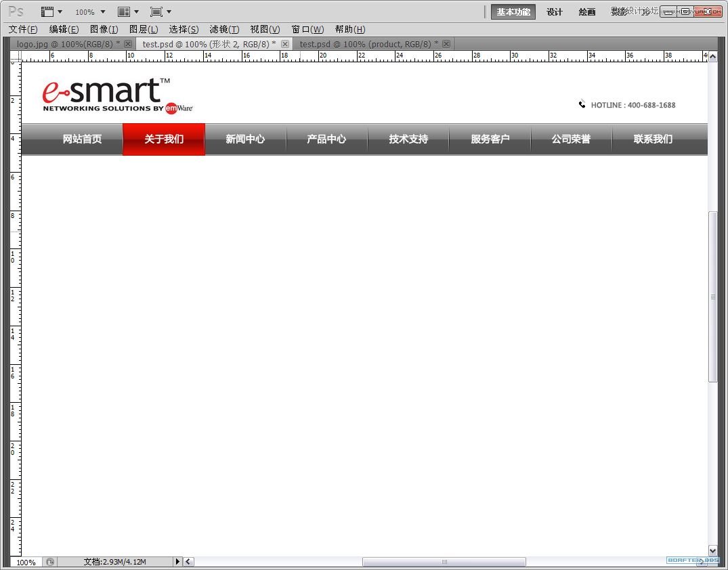Screen dimensions: 728x570
Task: Click the 文档:2.93M/4.12M status info
Action: pyautogui.click(x=114, y=562)
